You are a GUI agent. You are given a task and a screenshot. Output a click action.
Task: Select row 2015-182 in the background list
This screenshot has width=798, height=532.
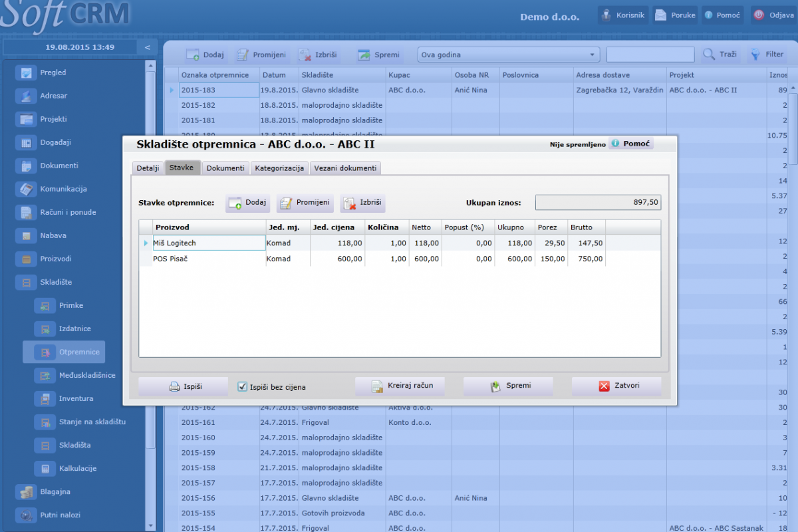[x=476, y=105]
